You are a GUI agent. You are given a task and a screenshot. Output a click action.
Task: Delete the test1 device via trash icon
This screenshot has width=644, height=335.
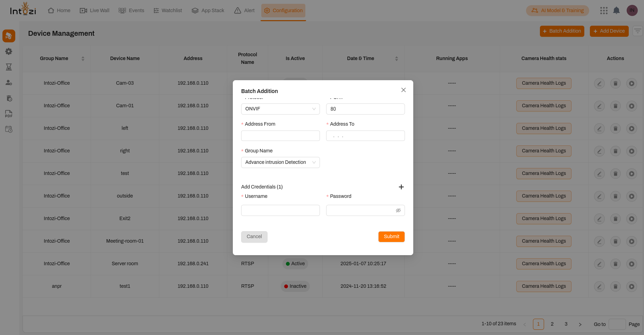point(615,286)
